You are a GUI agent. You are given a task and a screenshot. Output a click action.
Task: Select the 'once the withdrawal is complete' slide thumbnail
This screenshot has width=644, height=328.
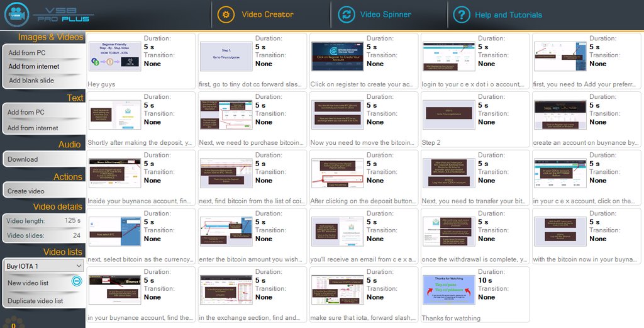(449, 232)
